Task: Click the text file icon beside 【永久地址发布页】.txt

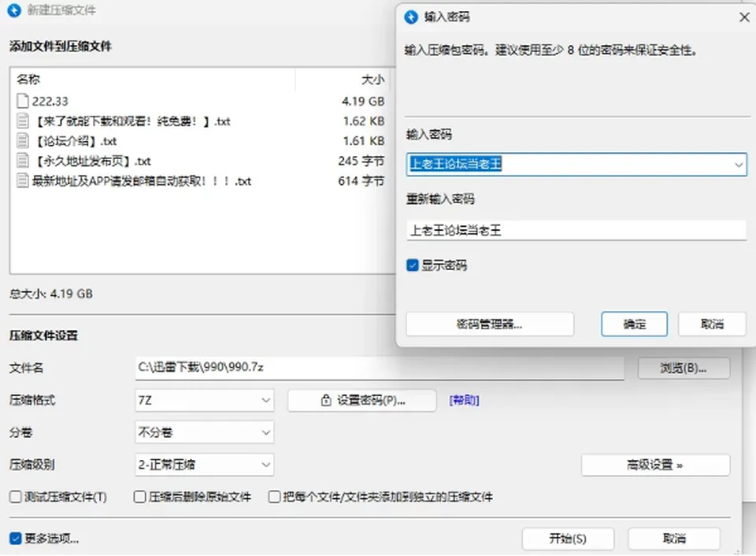Action: (23, 161)
